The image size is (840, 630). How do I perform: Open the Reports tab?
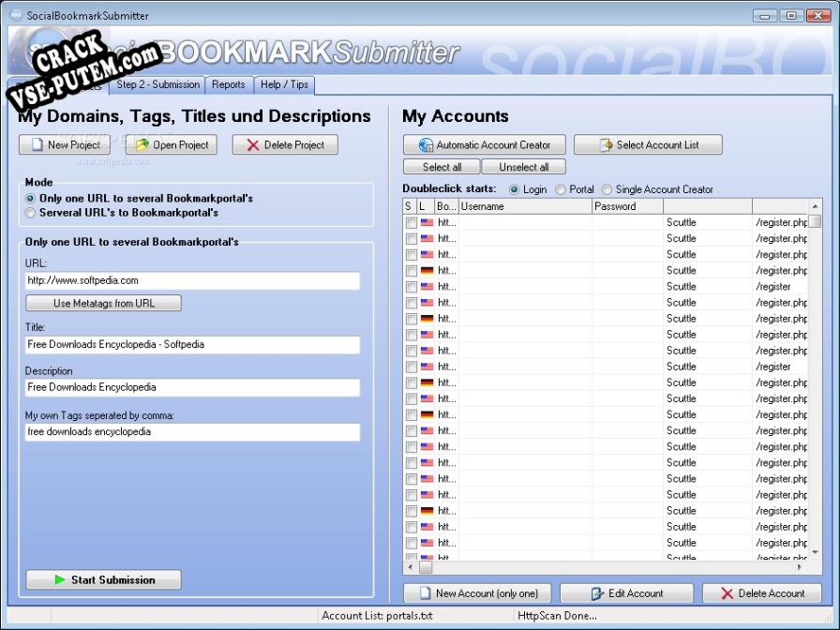(x=228, y=84)
